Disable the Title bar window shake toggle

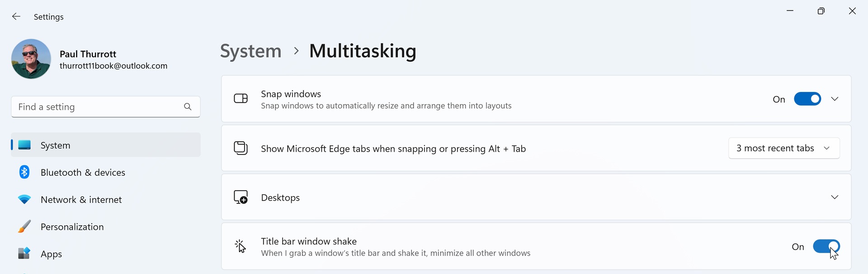point(826,246)
